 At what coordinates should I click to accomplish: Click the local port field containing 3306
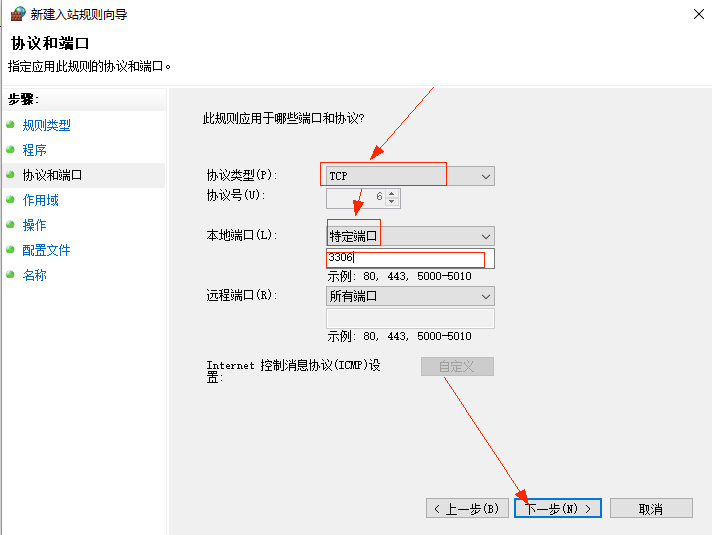[x=410, y=259]
